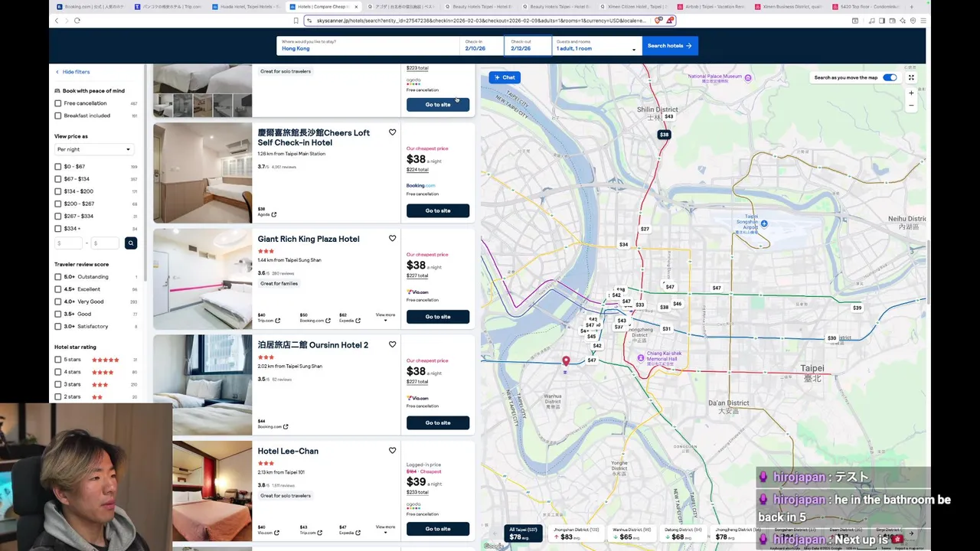The height and width of the screenshot is (551, 980).
Task: Click the $38 map marker near Shilin
Action: click(x=664, y=134)
